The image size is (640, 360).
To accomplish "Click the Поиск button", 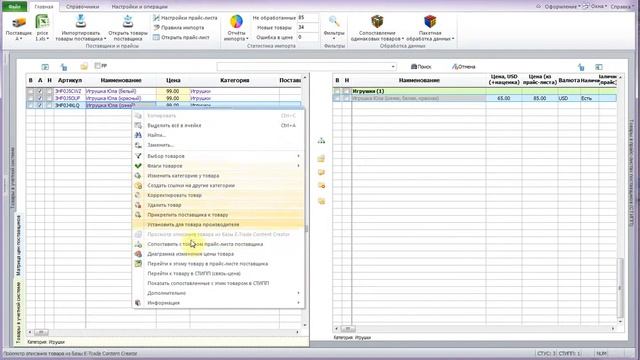I will (421, 67).
